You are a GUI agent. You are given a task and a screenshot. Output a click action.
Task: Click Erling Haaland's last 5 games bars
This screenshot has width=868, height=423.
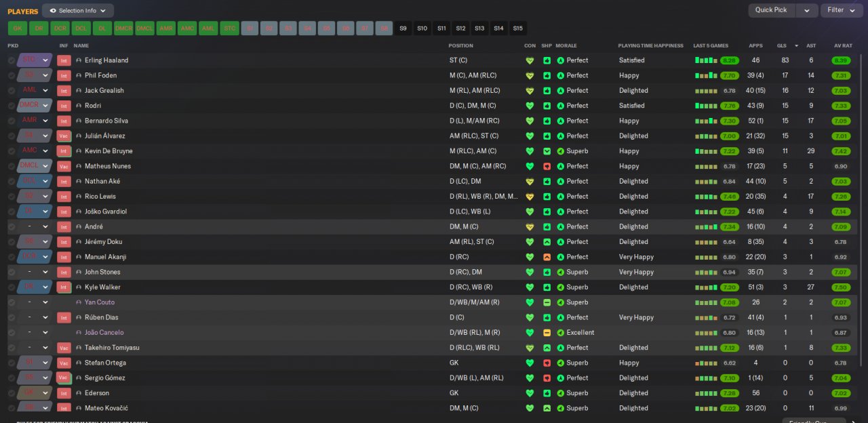point(706,60)
